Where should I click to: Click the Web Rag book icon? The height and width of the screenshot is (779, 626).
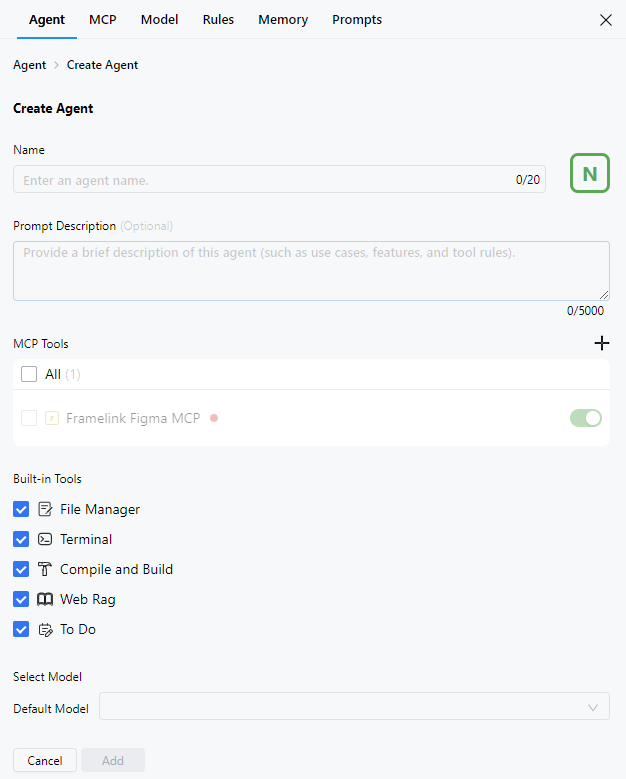[45, 599]
